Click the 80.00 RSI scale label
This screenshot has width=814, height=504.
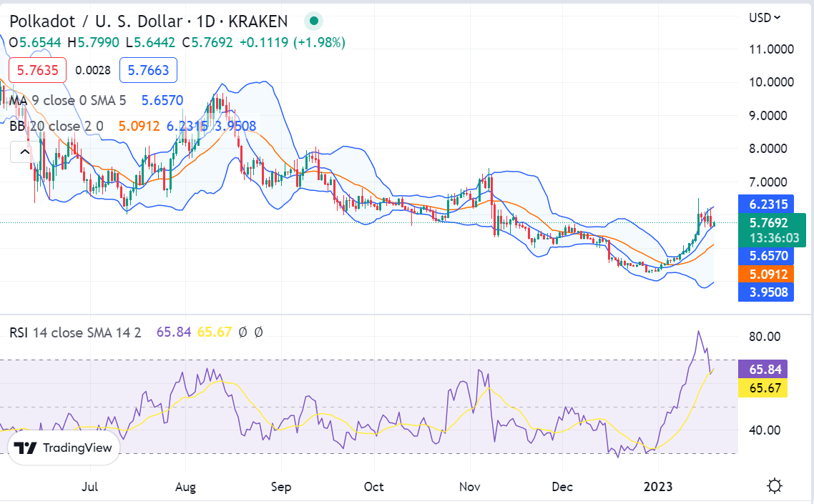(765, 336)
